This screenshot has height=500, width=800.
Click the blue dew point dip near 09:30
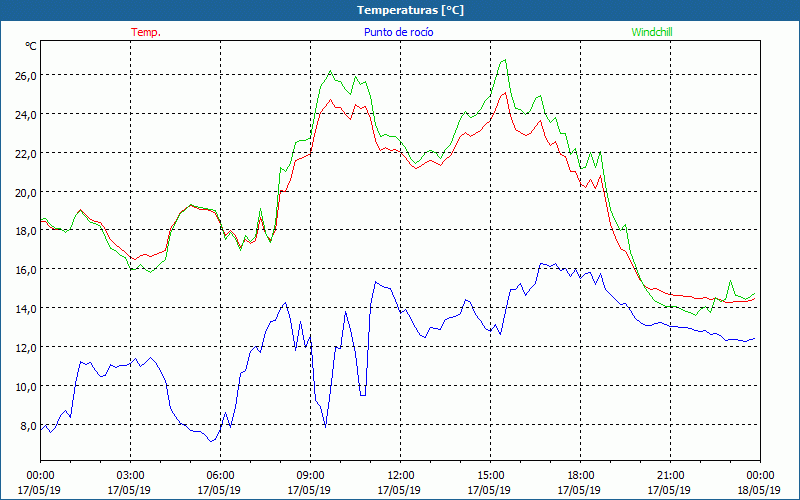point(326,427)
